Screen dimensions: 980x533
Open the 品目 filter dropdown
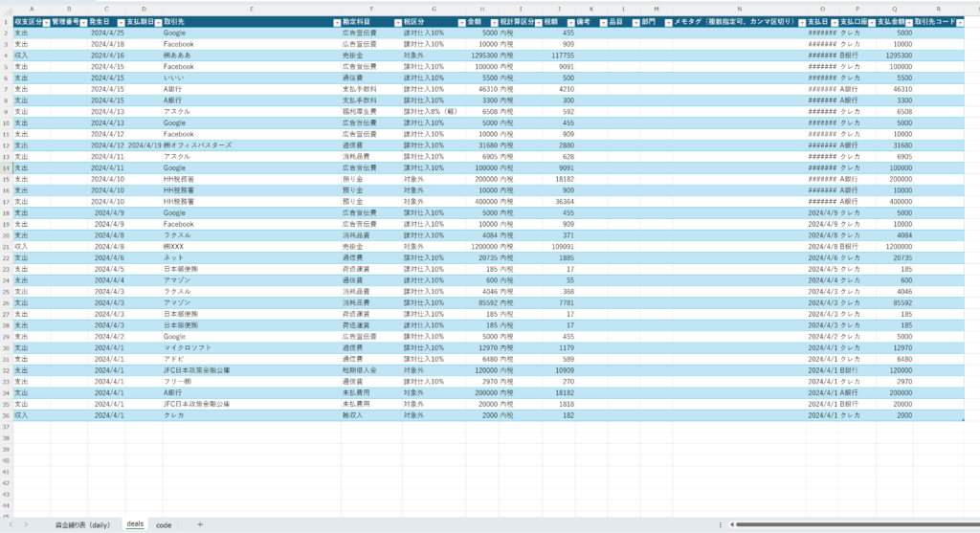(x=635, y=23)
